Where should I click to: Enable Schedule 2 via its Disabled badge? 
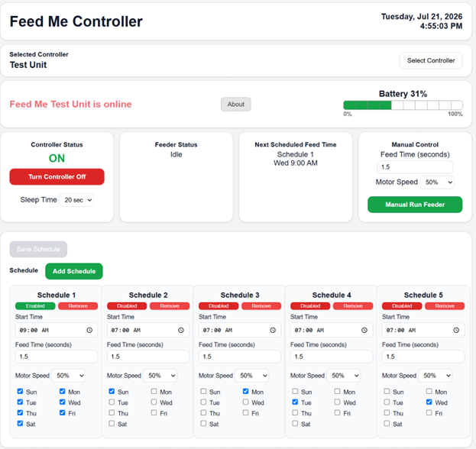127,305
